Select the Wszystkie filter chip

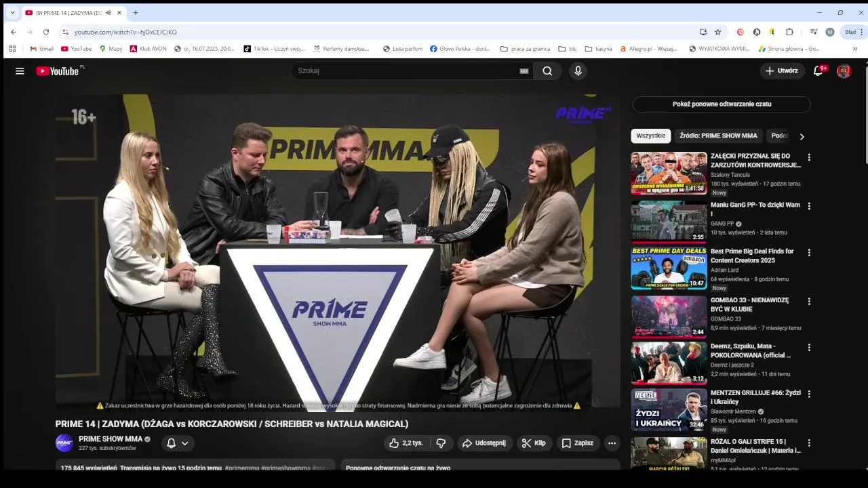[651, 136]
